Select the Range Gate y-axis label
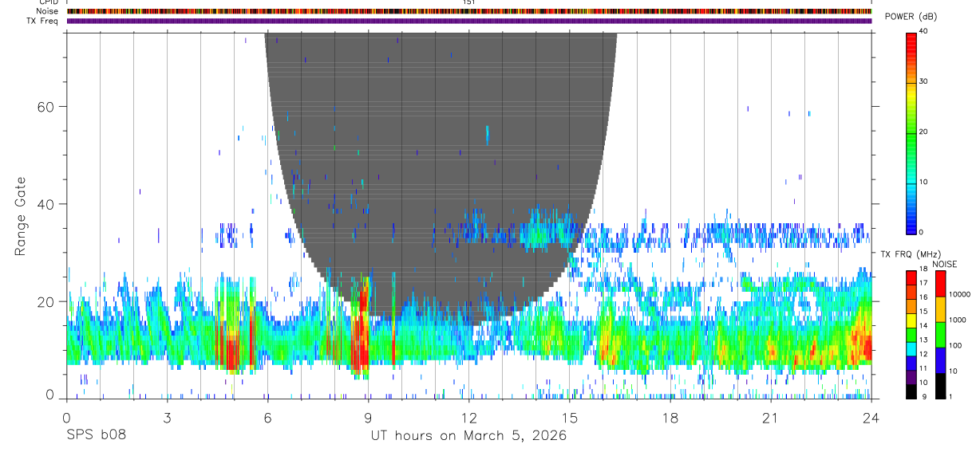The width and height of the screenshot is (980, 452). pos(22,216)
